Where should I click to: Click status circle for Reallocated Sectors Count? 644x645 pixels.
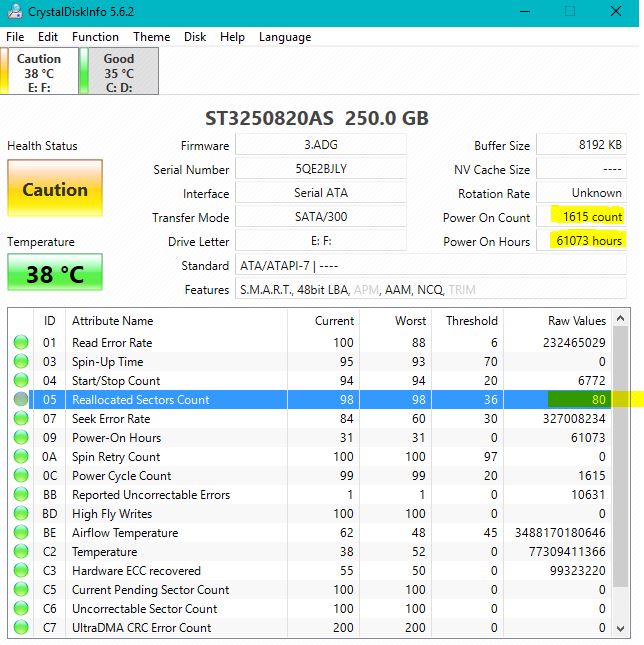point(21,399)
